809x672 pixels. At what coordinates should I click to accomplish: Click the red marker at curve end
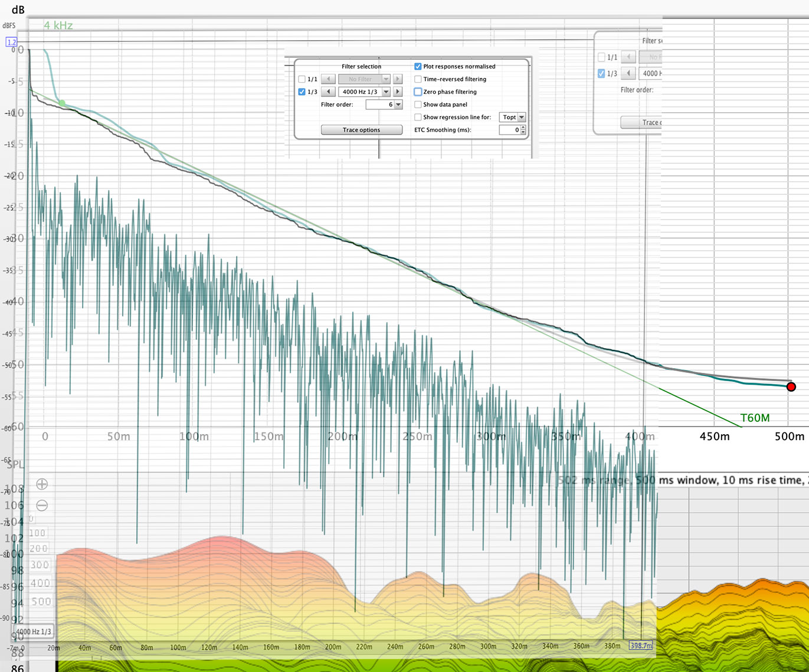coord(791,387)
